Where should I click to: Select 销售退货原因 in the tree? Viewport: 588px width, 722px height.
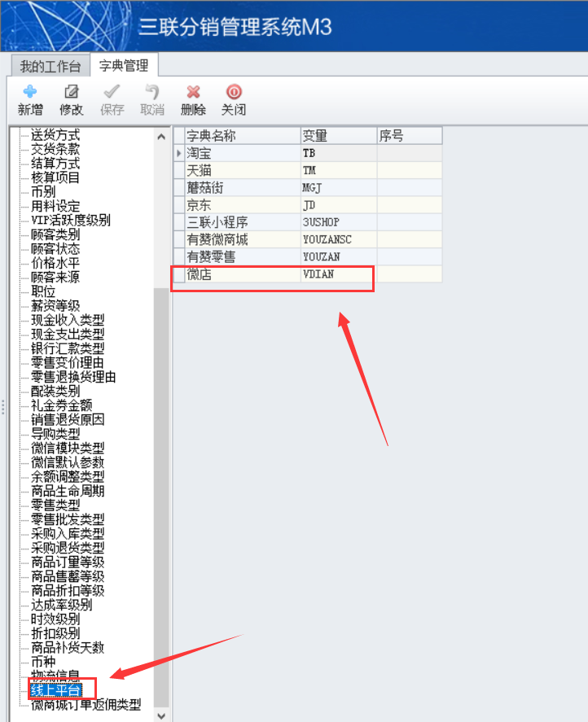click(x=68, y=419)
